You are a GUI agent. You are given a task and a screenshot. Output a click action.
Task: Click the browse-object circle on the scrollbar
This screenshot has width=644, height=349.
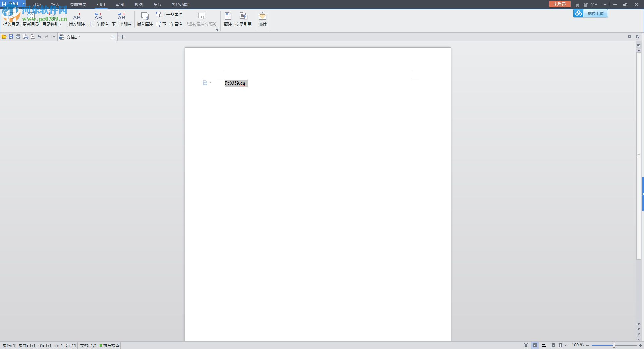click(x=639, y=334)
